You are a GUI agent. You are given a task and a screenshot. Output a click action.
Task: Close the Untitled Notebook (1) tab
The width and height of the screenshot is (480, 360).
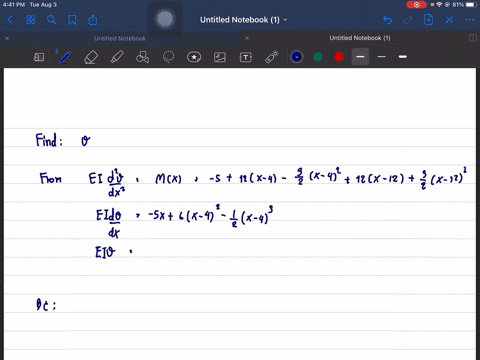(x=247, y=38)
